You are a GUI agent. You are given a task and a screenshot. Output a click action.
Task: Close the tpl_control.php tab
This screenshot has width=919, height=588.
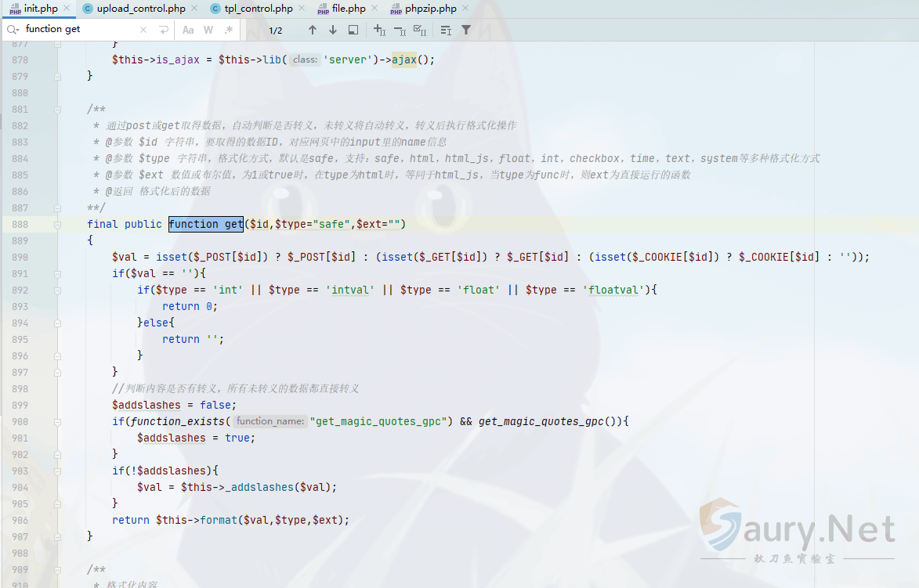tap(302, 9)
